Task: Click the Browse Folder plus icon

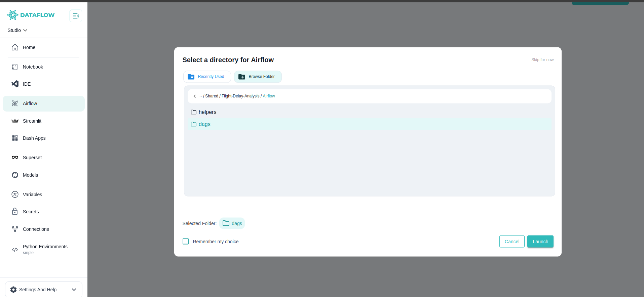Action: click(242, 77)
